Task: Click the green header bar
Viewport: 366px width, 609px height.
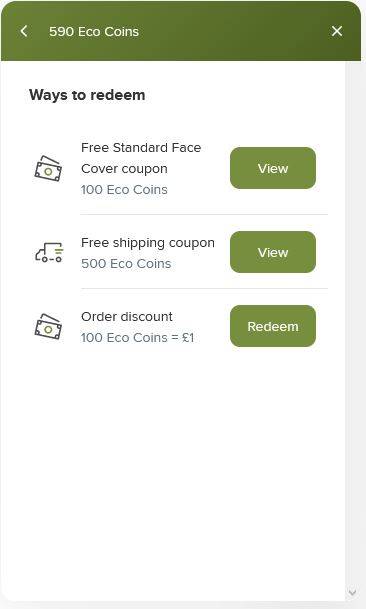Action: 181,31
